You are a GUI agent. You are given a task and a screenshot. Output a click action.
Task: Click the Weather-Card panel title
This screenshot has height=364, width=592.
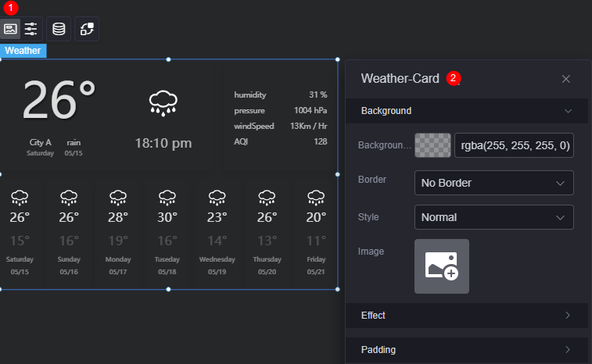pos(400,79)
